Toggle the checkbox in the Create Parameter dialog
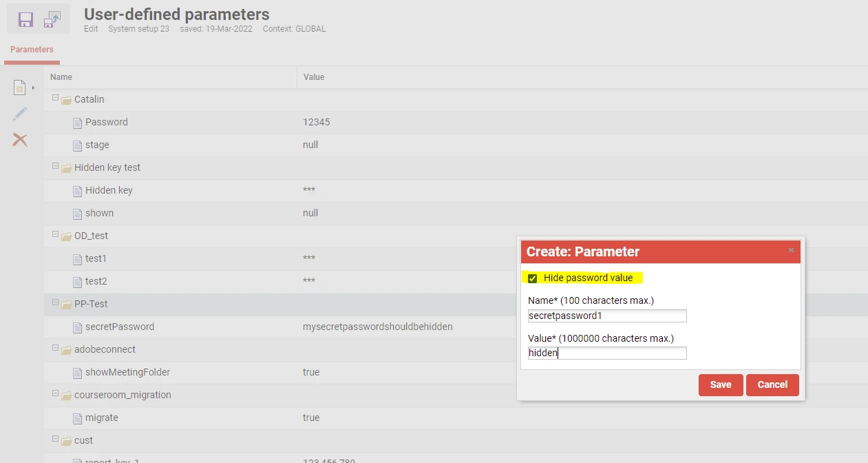The height and width of the screenshot is (463, 868). 532,278
